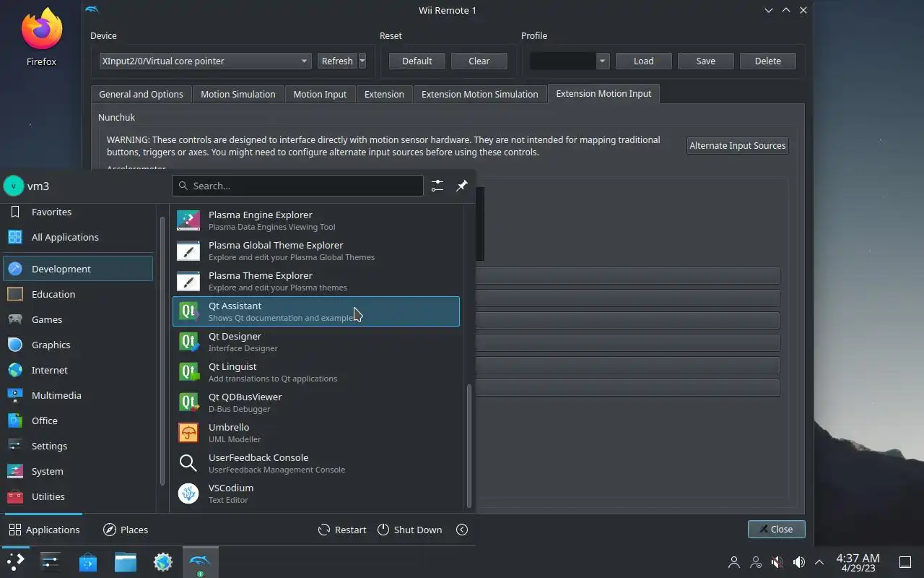Image resolution: width=924 pixels, height=578 pixels.
Task: Open Qt Designer
Action: 315,342
